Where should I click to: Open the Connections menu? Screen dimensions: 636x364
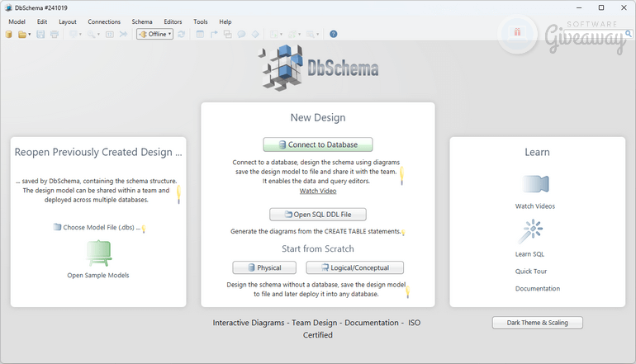pyautogui.click(x=104, y=21)
